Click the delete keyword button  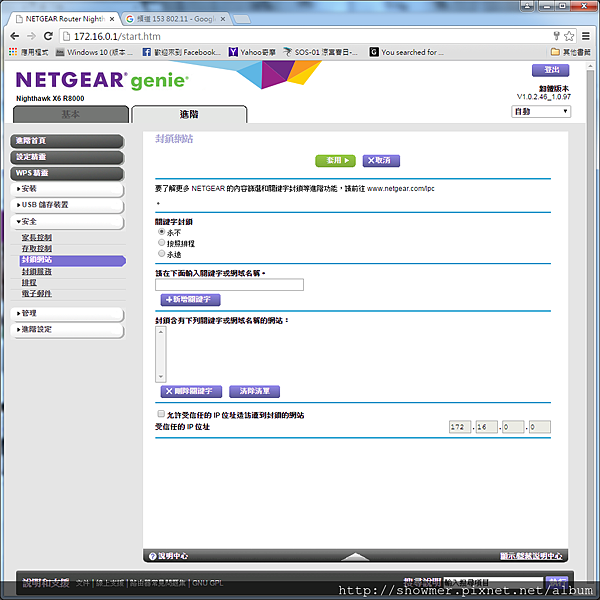point(191,391)
